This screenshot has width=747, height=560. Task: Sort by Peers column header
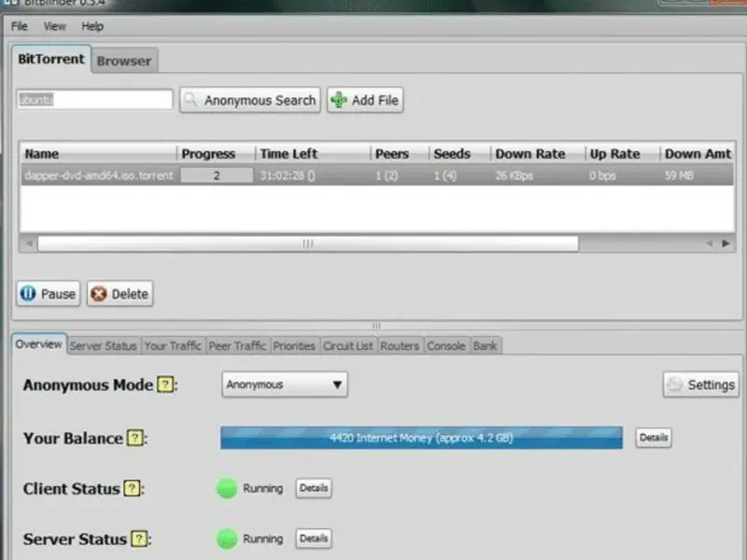coord(400,154)
